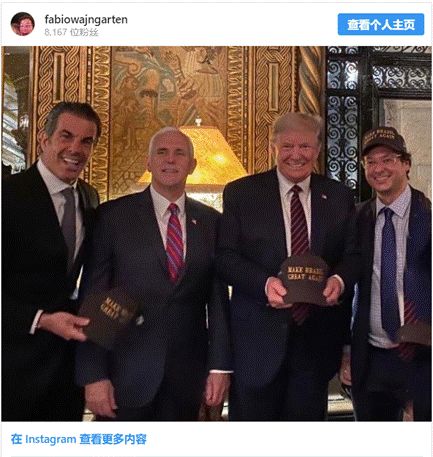Viewport: 433px width, 457px height.
Task: Click the flag lapel pin beside dark-red tie
Action: [x=324, y=197]
